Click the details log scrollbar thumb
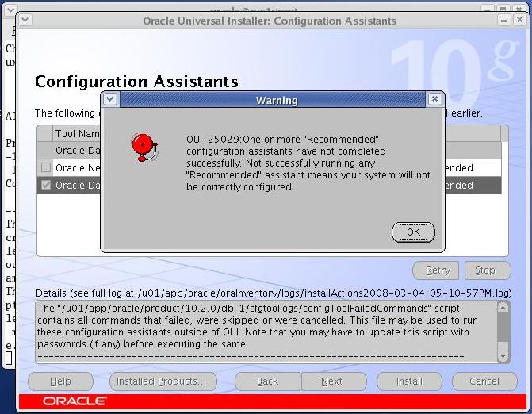The image size is (532, 414). (503, 328)
